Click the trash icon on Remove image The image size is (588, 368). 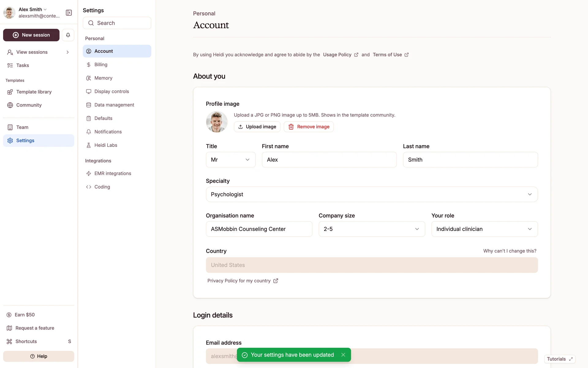pos(291,127)
